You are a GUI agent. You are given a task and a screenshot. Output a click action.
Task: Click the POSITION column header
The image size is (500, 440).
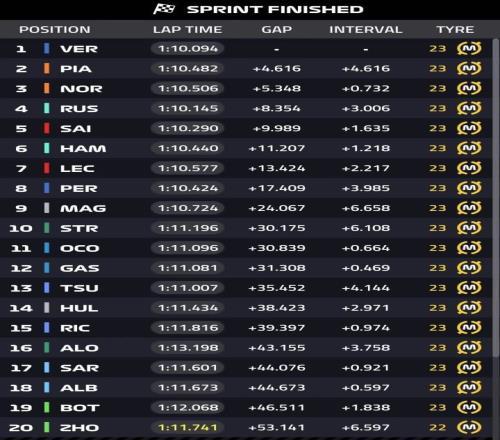(x=55, y=29)
